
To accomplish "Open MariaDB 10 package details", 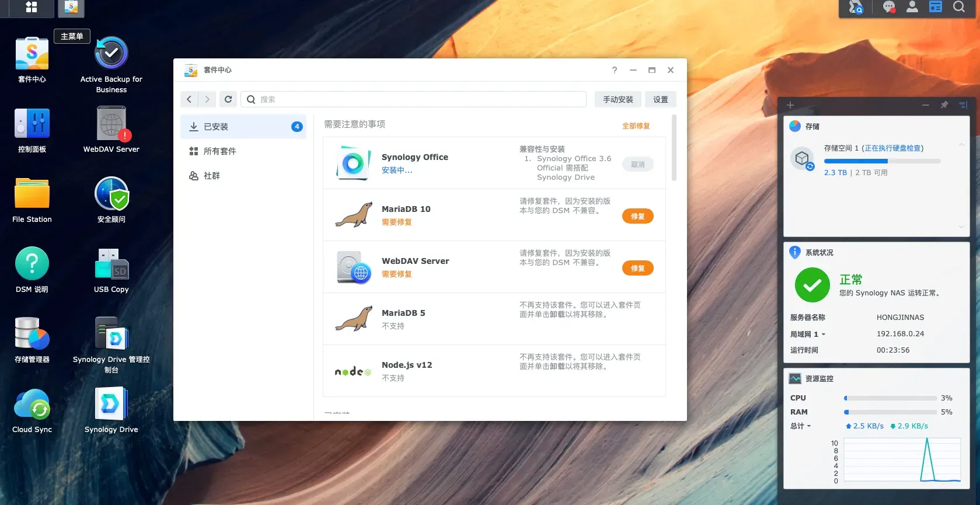I will 494,215.
